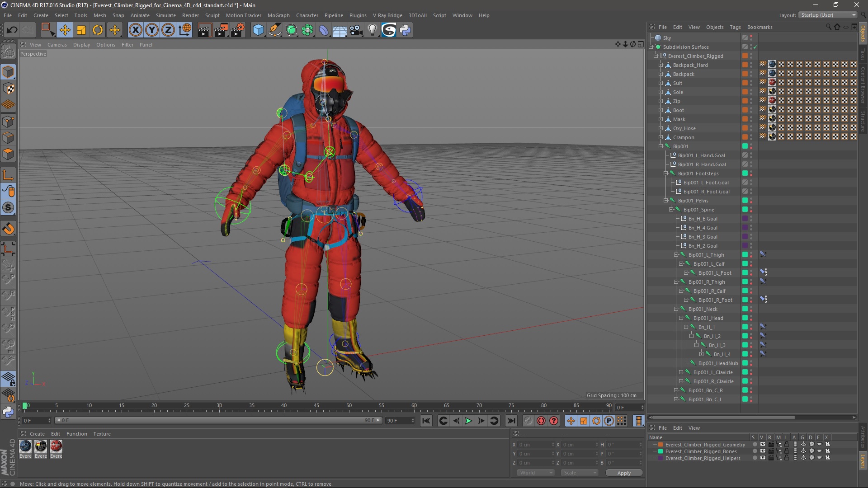This screenshot has height=488, width=868.
Task: Select Texture mode in left toolbar
Action: tap(8, 89)
